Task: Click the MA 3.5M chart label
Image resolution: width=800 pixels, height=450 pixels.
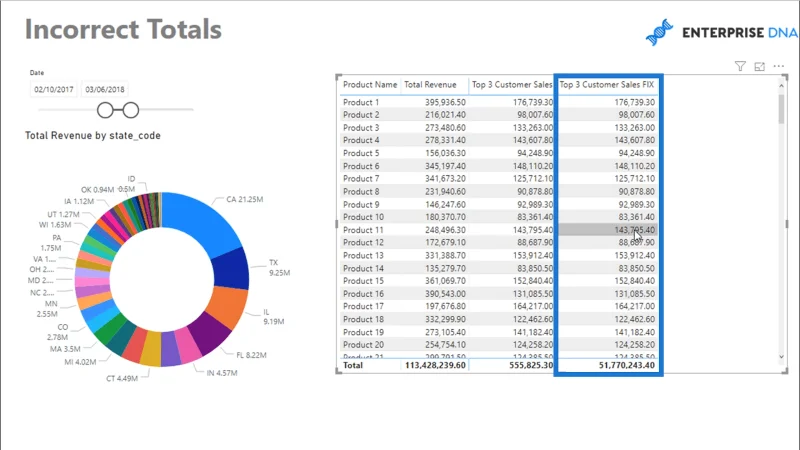Action: (x=65, y=349)
